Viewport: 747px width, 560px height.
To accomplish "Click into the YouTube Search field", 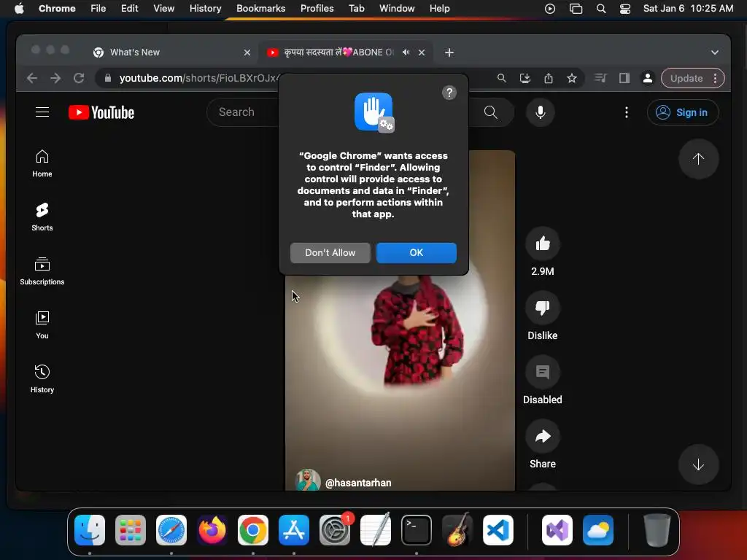I will tap(243, 112).
